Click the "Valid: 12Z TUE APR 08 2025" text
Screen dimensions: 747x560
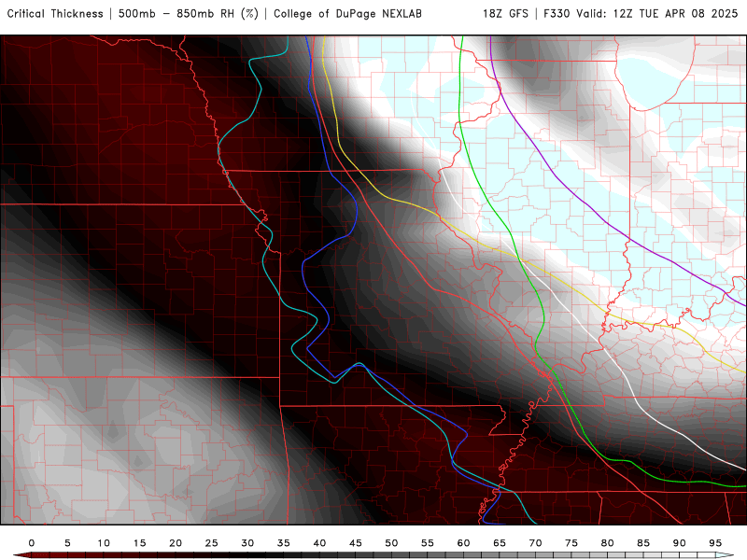pyautogui.click(x=657, y=13)
